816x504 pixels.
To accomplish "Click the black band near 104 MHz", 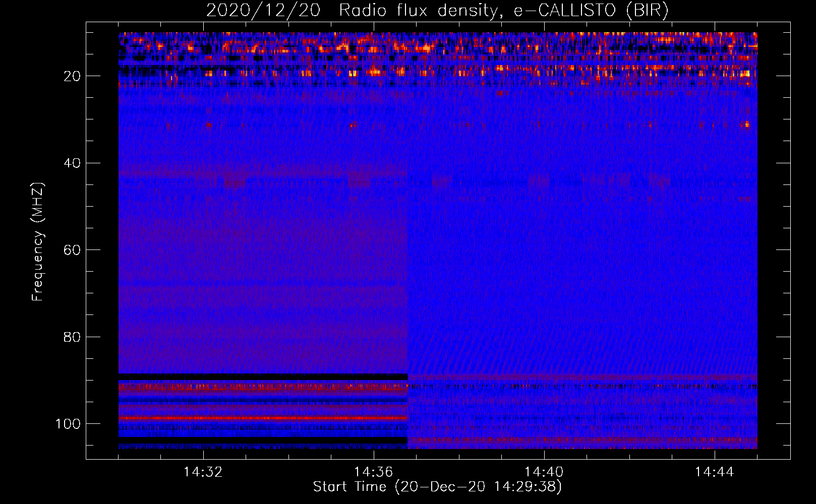I will coord(262,440).
